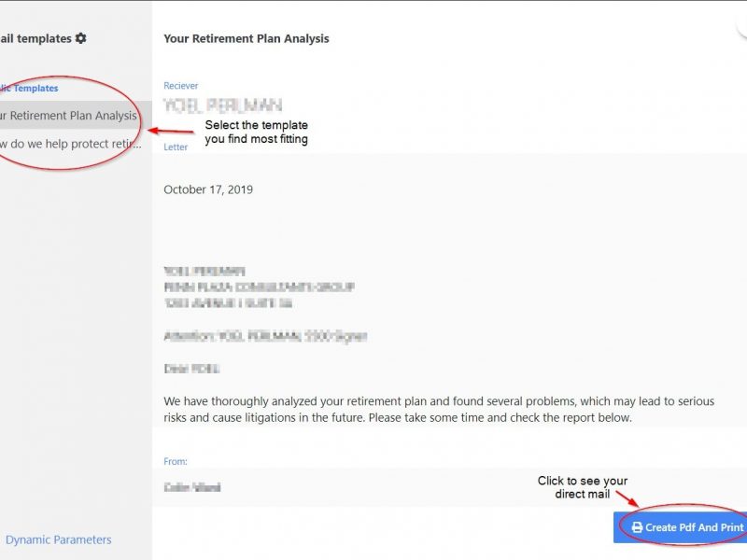The image size is (747, 560).
Task: Click the blurred Attention line in the letter
Action: click(x=265, y=336)
